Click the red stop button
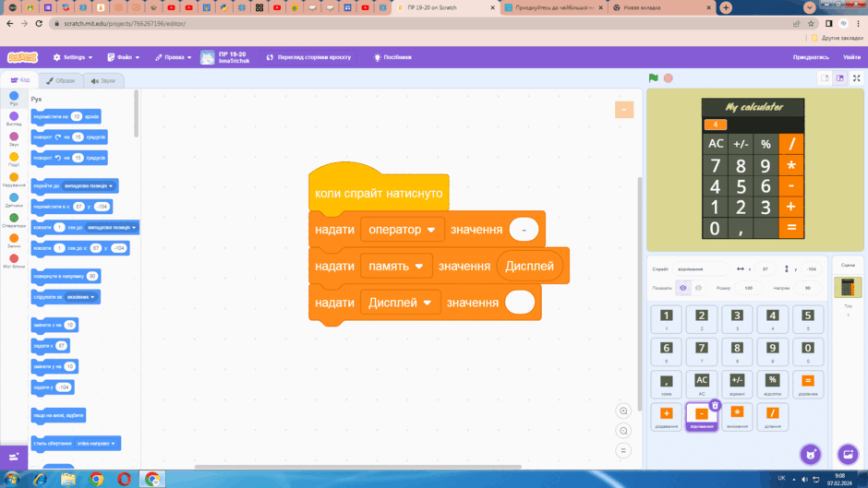 click(669, 78)
